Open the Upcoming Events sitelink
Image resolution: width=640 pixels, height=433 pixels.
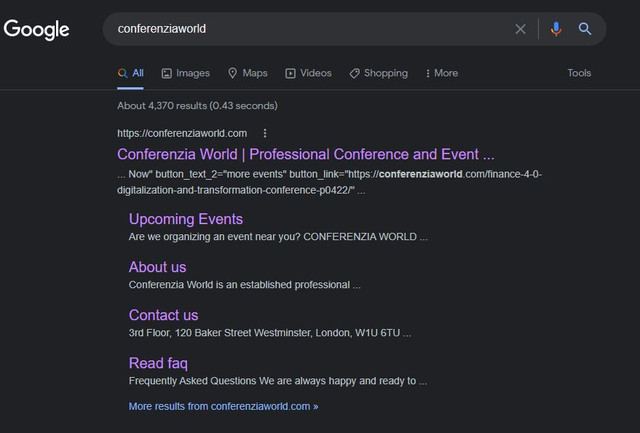(186, 219)
